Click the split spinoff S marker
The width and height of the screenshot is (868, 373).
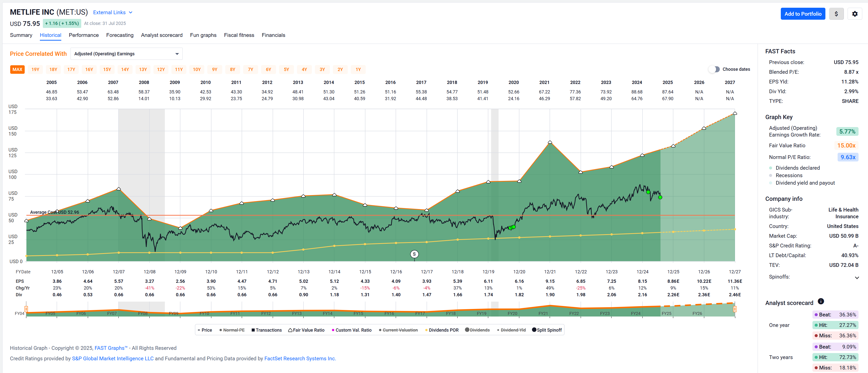(x=414, y=254)
